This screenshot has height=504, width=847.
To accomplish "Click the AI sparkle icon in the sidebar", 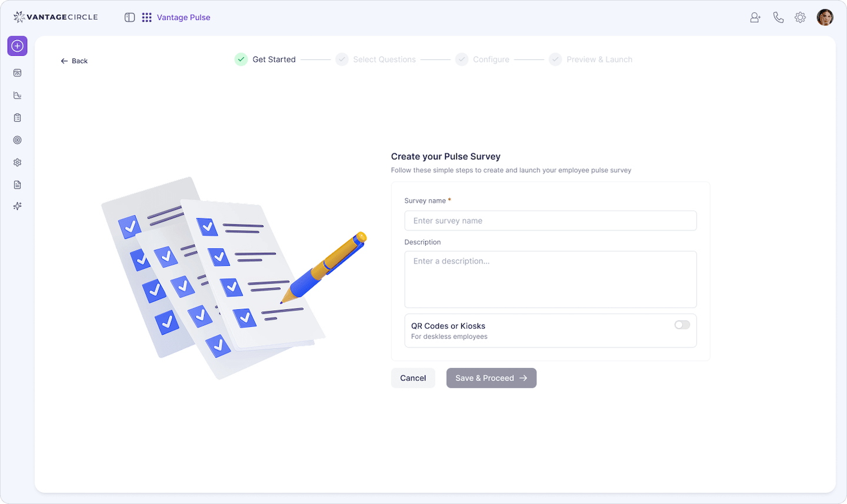I will [17, 206].
